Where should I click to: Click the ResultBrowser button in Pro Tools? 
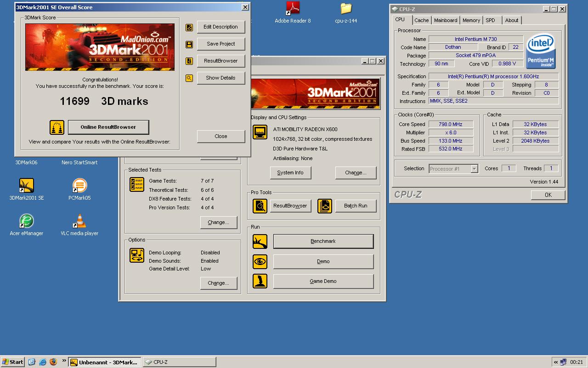[x=290, y=206]
